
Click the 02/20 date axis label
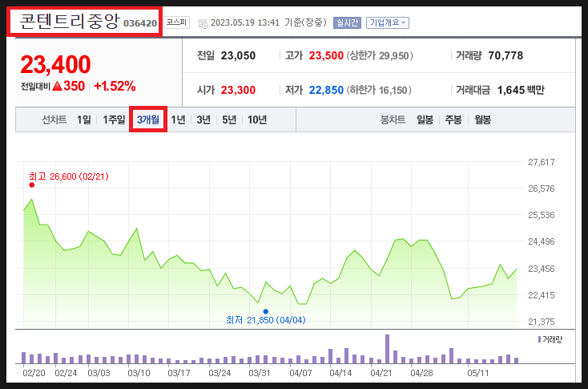34,373
